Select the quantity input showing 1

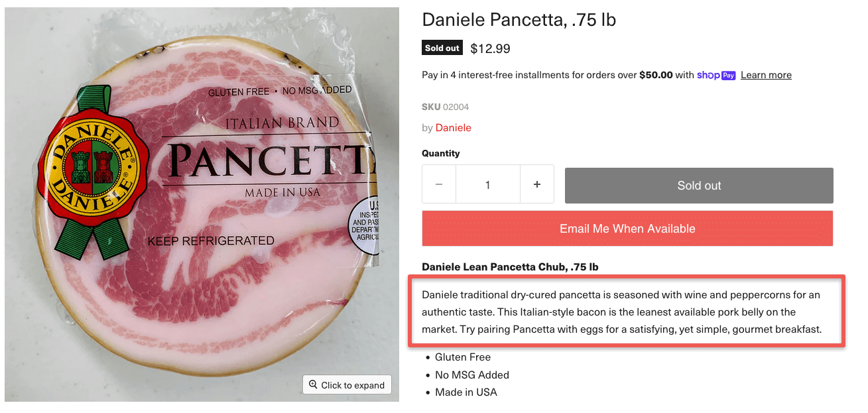click(x=487, y=185)
